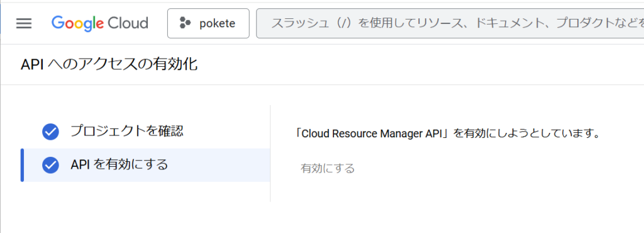
Task: Click the pokete project name label
Action: [x=217, y=23]
